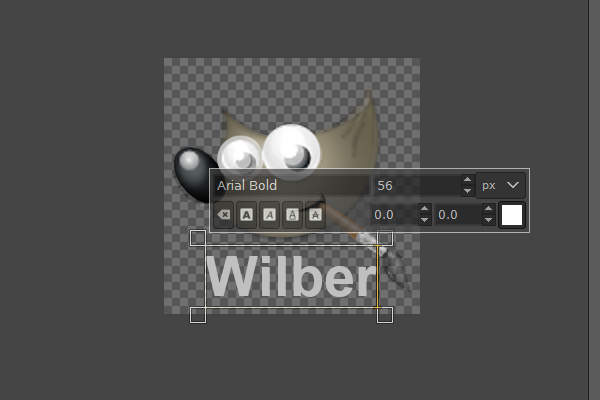Decrease baseline offset with down arrow
The width and height of the screenshot is (600, 400).
(x=424, y=220)
